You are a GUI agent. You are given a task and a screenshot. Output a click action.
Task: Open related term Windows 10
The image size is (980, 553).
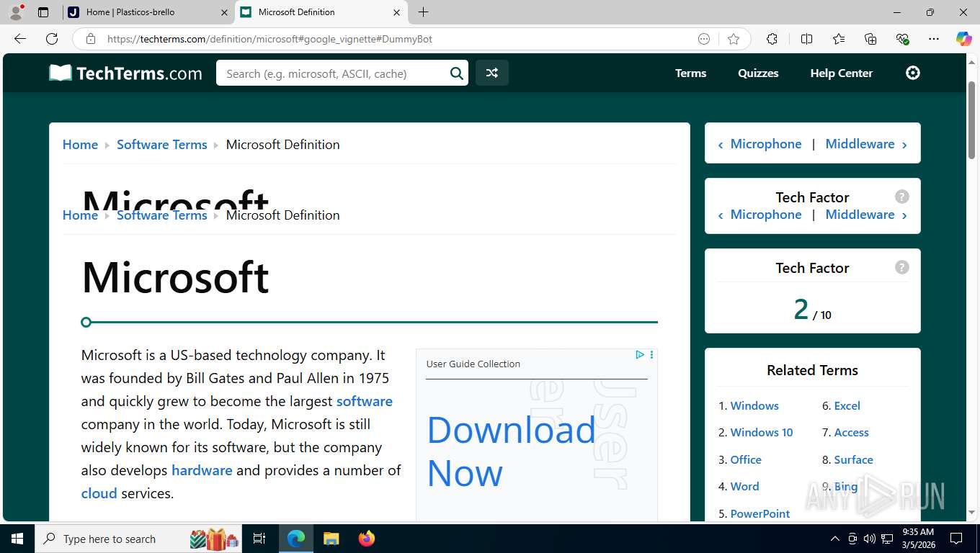(762, 432)
